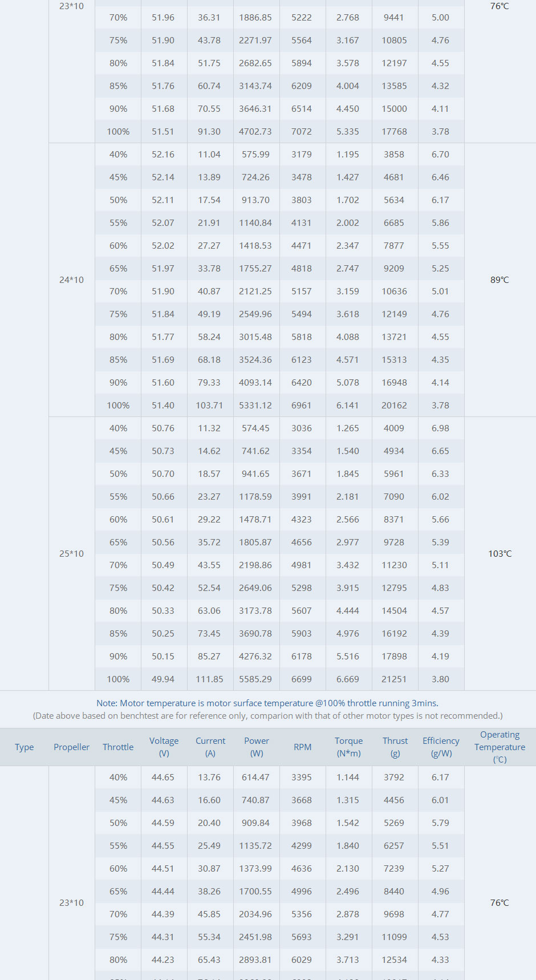This screenshot has height=980, width=536.
Task: Click the Type column header
Action: (x=24, y=747)
